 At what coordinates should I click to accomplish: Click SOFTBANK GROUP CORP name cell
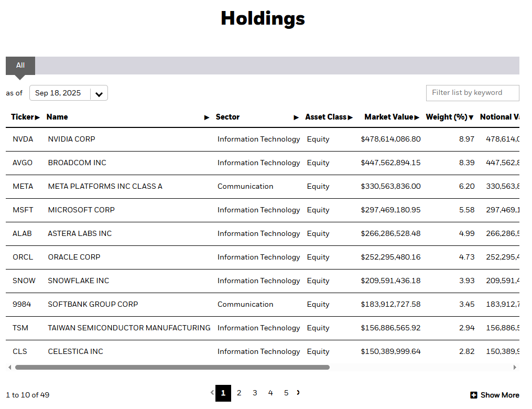93,305
